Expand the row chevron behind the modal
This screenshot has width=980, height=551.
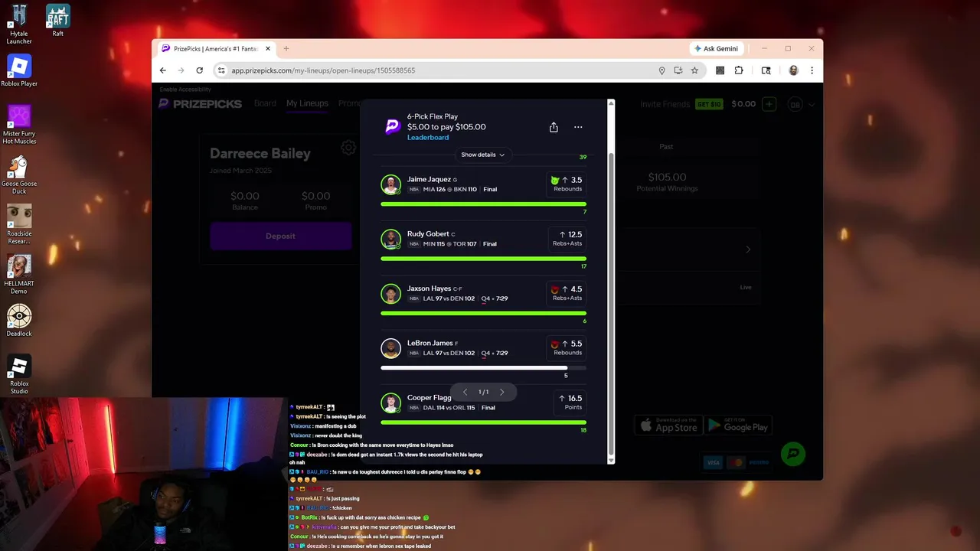pos(748,249)
